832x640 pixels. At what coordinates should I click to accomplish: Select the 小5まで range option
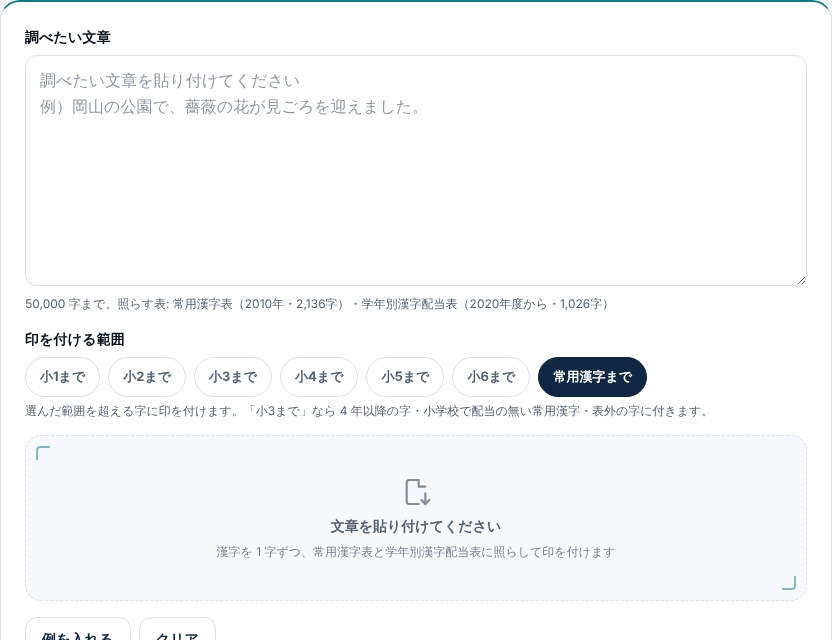pos(405,377)
